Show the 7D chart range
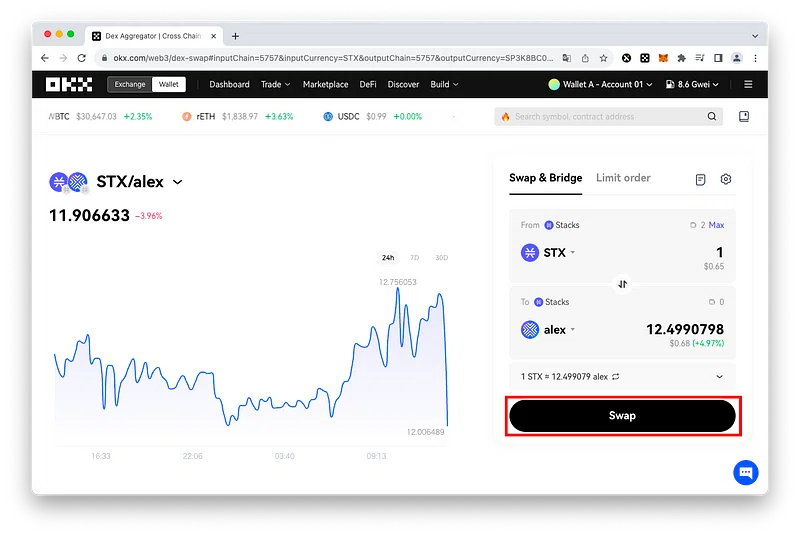 (x=415, y=258)
